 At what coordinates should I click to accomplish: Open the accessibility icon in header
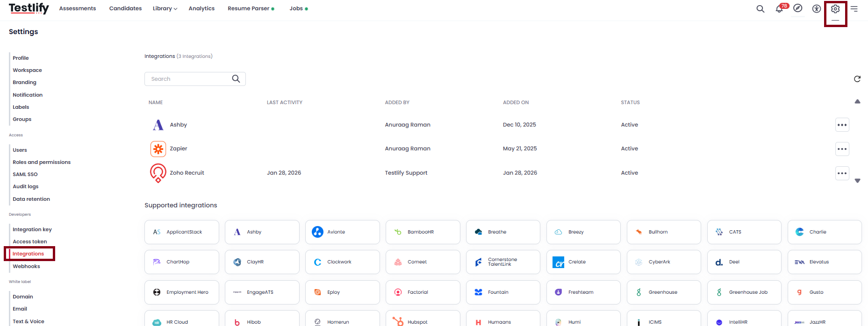tap(817, 9)
